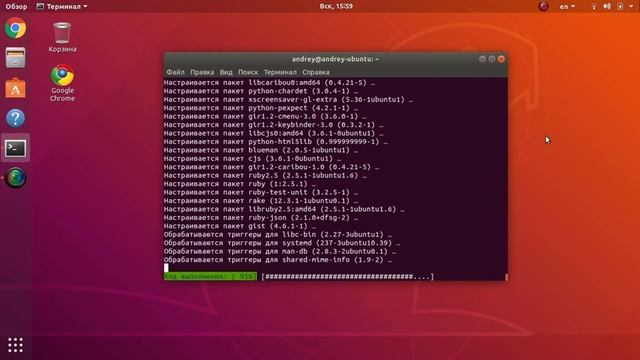Click the ruby2.5 package line
Viewport: 640px width, 360px height.
(x=265, y=176)
